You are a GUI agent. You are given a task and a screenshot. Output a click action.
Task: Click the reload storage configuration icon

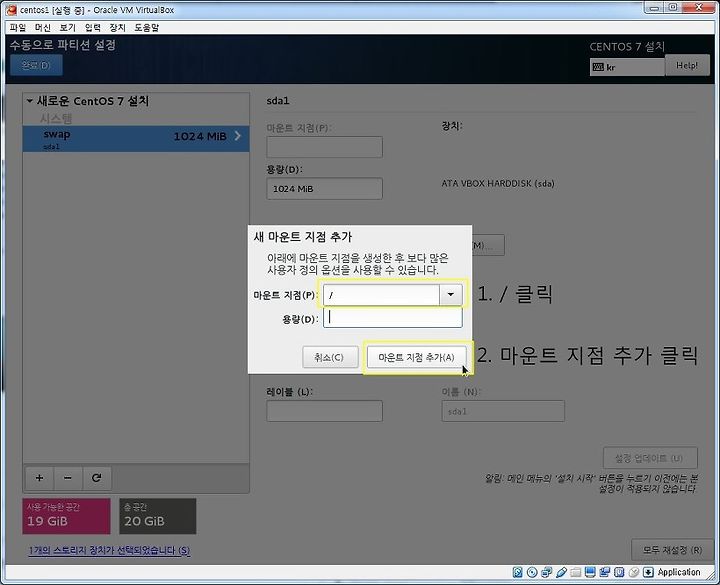point(96,478)
